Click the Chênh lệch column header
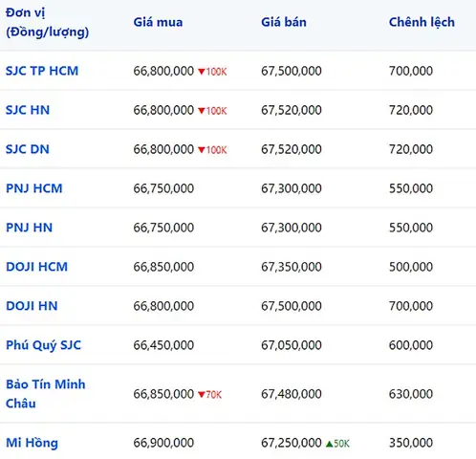 click(x=422, y=22)
